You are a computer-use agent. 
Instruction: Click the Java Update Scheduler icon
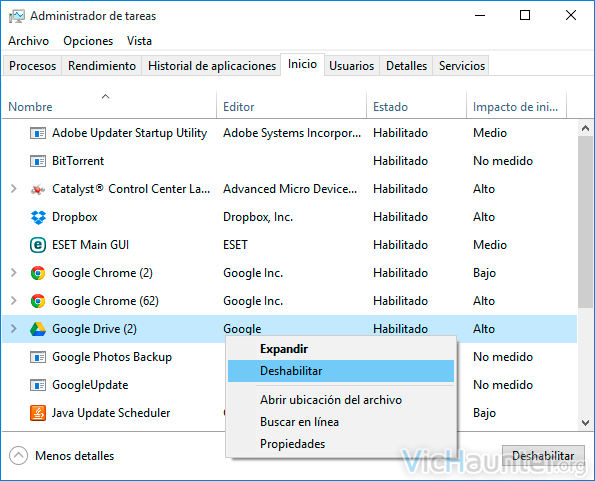pos(38,413)
